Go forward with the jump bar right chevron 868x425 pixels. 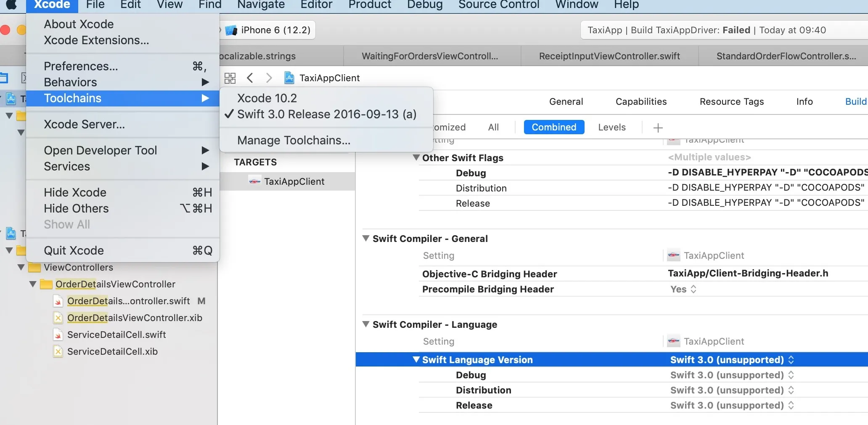(x=269, y=78)
